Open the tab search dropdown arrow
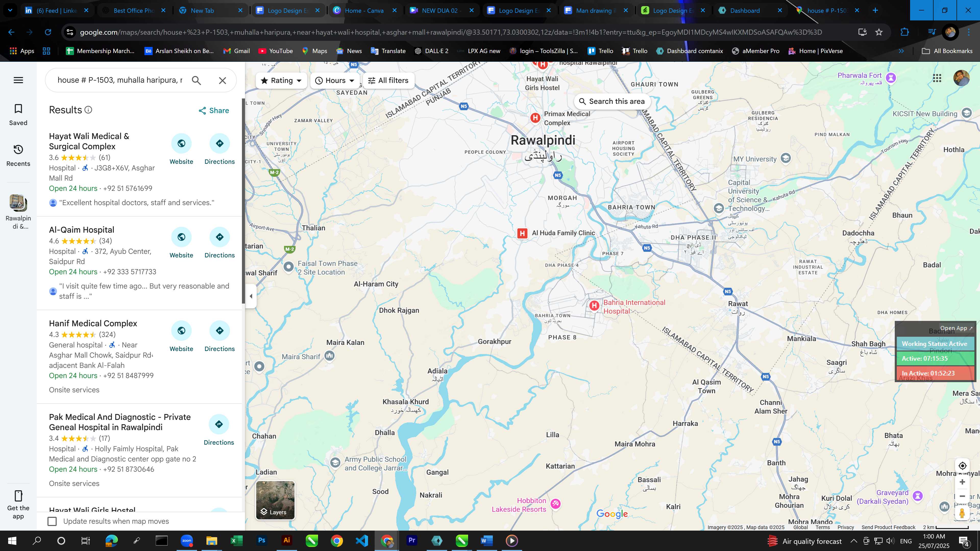The width and height of the screenshot is (980, 551). coord(10,11)
